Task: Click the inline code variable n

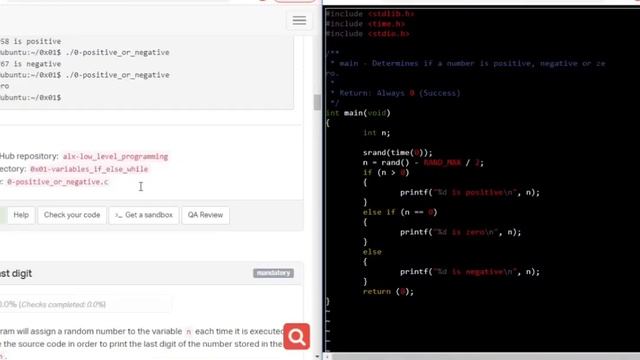Action: click(x=189, y=332)
